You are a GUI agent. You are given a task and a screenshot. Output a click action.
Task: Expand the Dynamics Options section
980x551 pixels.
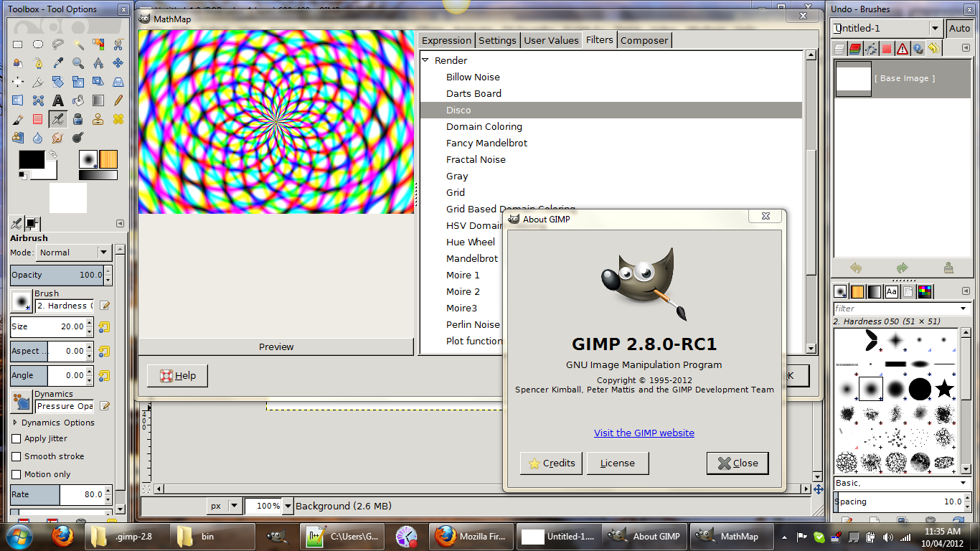(15, 423)
